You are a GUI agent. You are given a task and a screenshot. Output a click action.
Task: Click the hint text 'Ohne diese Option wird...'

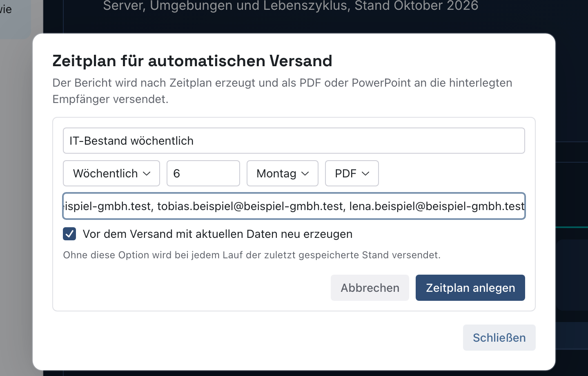(252, 255)
